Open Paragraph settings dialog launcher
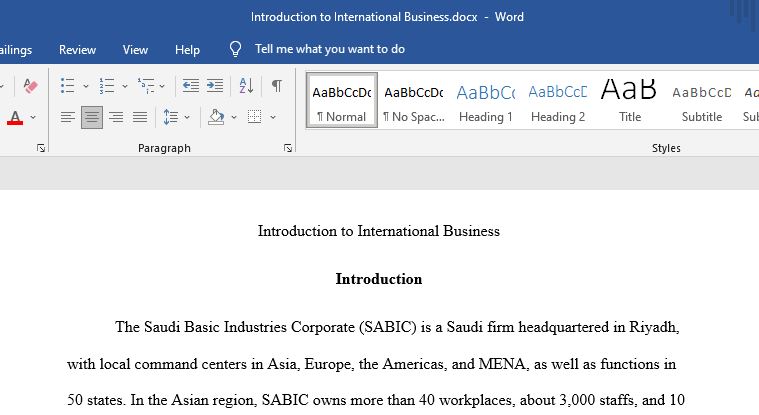Viewport: 759px width, 415px height. pos(288,148)
